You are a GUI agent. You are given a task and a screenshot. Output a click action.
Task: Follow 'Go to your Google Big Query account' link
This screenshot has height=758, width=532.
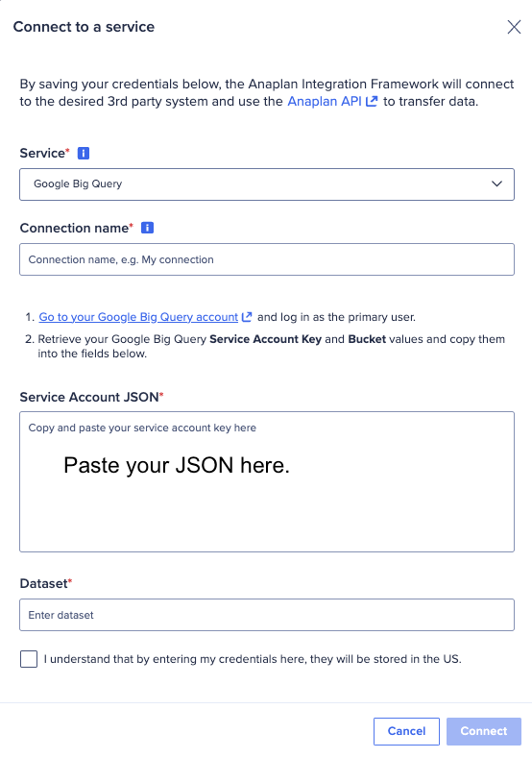138,317
